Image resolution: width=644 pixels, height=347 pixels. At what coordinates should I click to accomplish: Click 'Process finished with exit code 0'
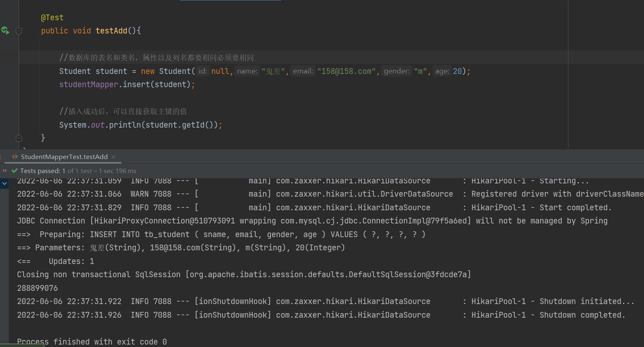92,342
